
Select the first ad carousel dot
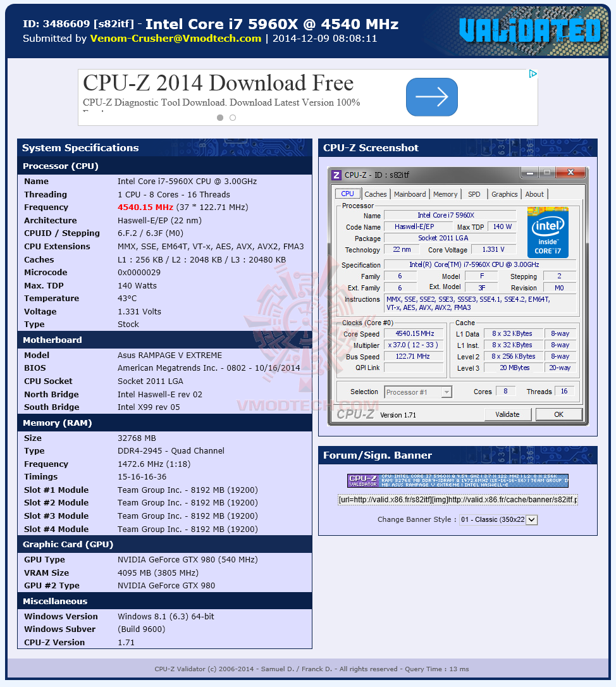220,118
